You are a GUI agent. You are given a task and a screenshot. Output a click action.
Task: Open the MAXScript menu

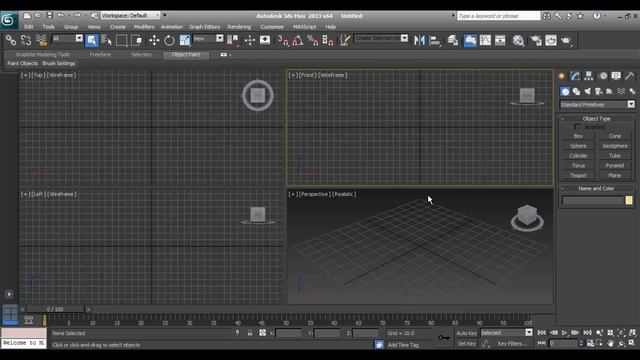pyautogui.click(x=304, y=27)
